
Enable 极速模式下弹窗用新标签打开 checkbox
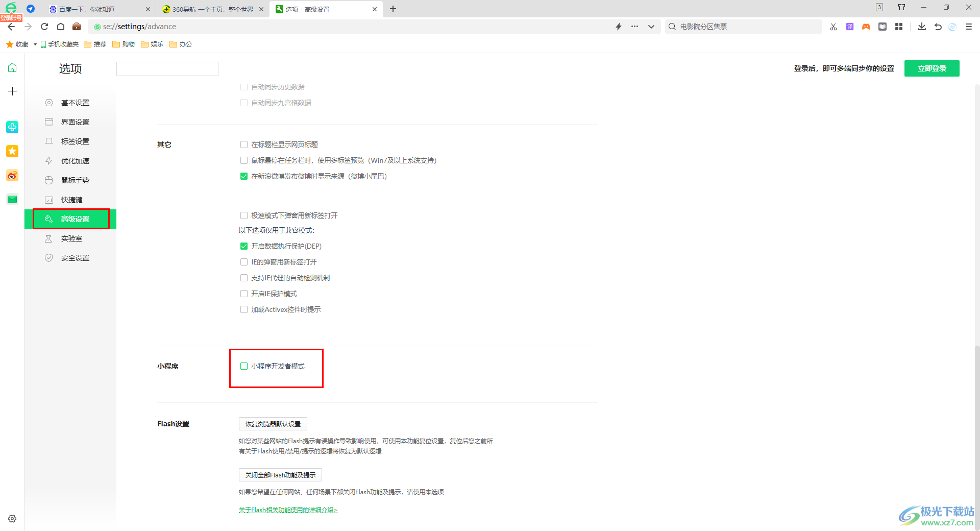[244, 215]
